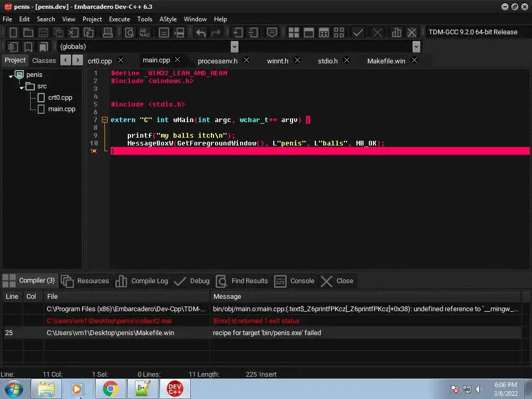Collapse the src folder node

tap(22, 88)
